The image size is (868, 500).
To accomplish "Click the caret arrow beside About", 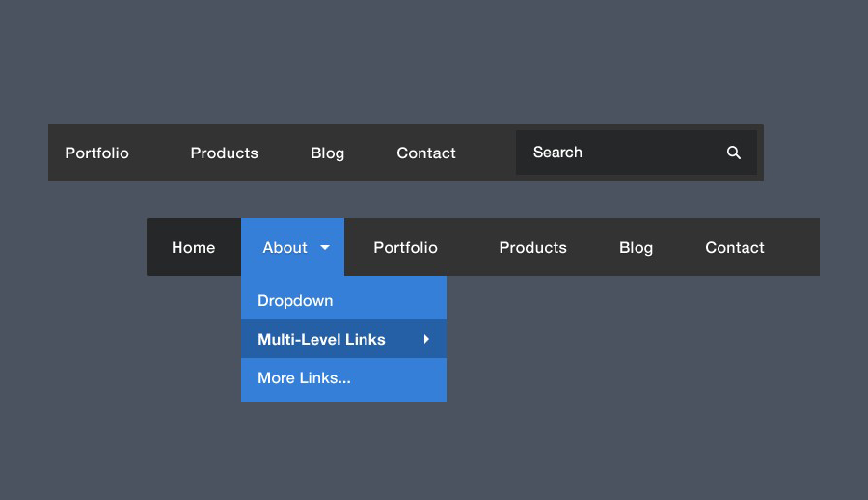I will click(325, 248).
